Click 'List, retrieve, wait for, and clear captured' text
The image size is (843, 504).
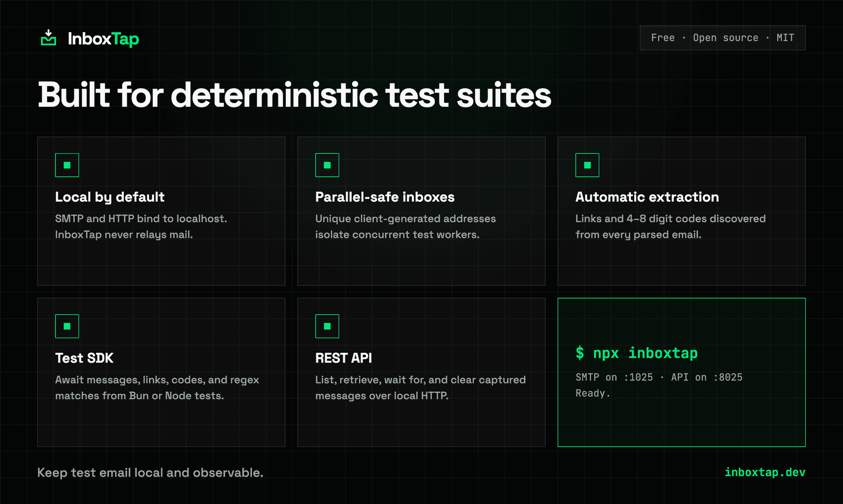420,380
